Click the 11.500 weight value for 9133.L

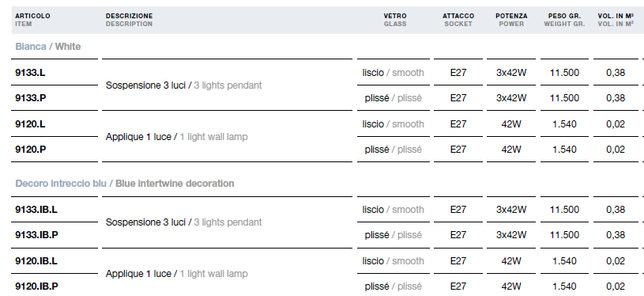click(x=564, y=73)
